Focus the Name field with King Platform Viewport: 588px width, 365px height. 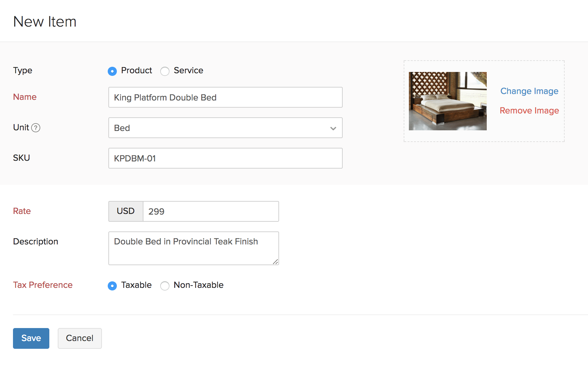pos(225,98)
